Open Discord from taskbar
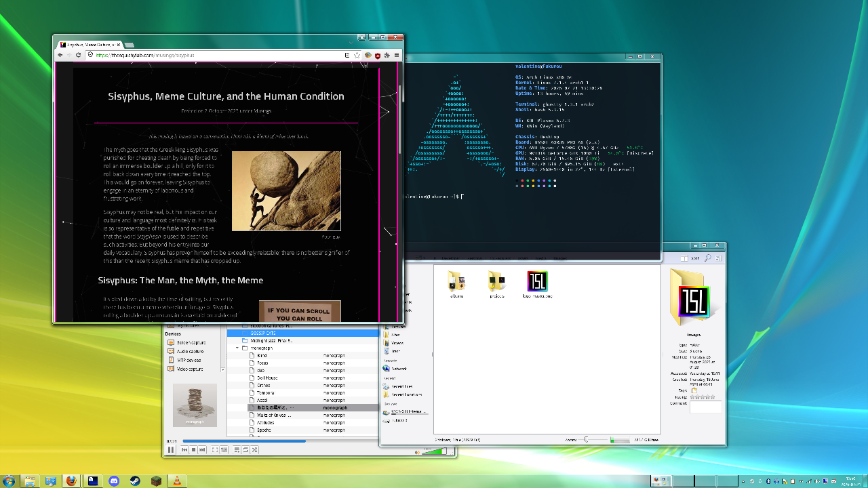This screenshot has width=868, height=488. click(x=113, y=481)
